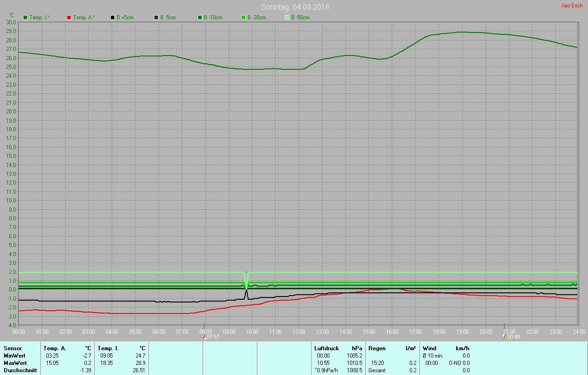Click the chart title 'Sonntag, 04.03.2018'
This screenshot has height=375, width=588.
(295, 7)
